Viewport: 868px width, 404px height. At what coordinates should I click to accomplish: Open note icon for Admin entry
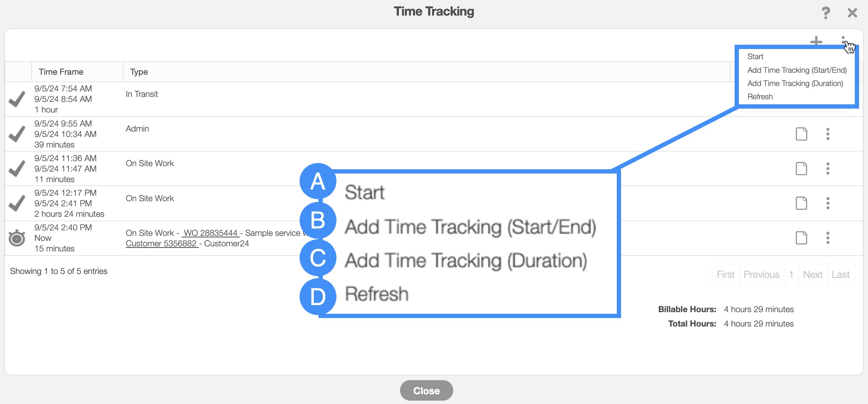point(801,134)
